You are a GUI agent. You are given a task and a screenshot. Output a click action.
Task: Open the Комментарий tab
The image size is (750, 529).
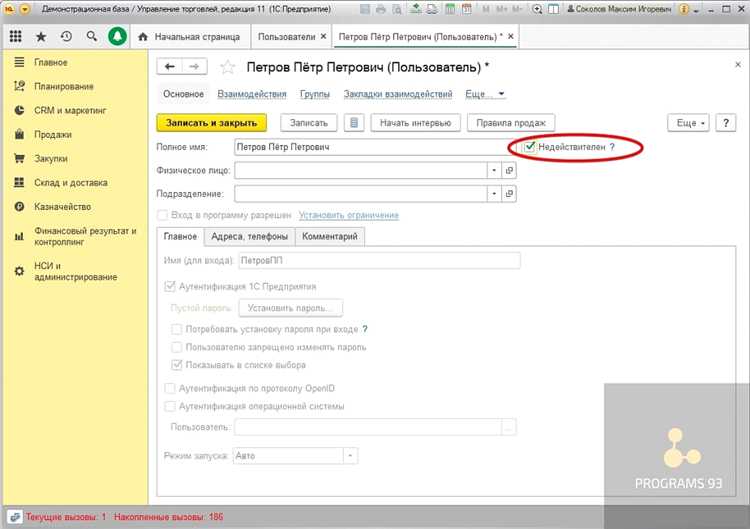(330, 236)
